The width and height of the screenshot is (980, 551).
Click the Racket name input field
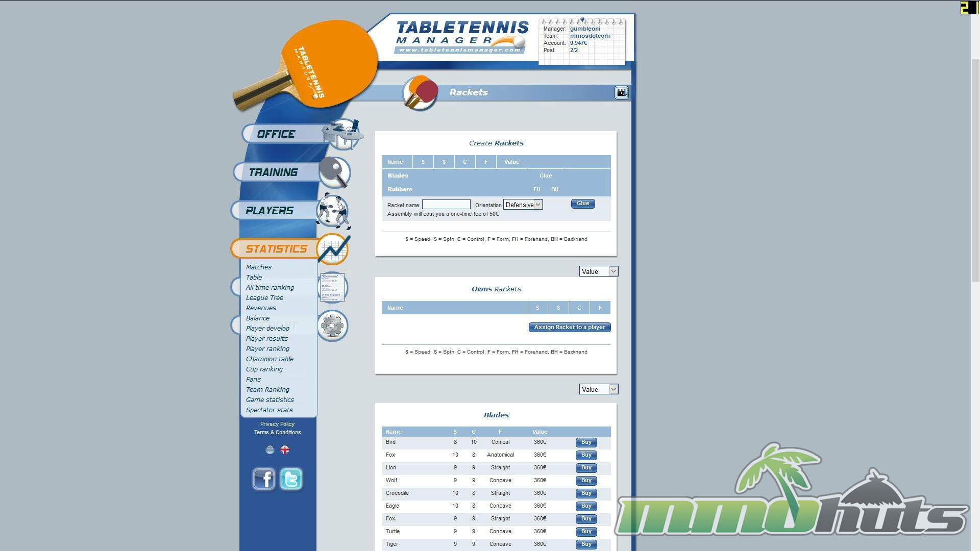click(x=446, y=205)
